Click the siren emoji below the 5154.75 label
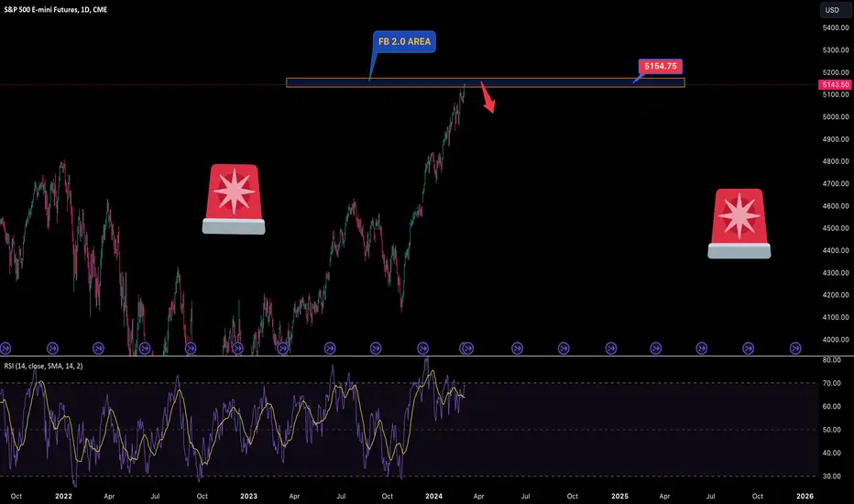Image resolution: width=854 pixels, height=504 pixels. click(x=739, y=224)
